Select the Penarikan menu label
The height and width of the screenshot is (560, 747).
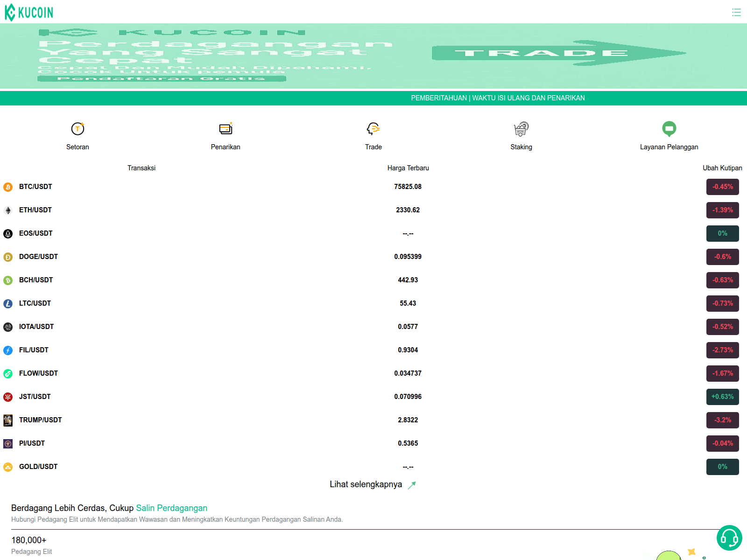click(x=226, y=147)
